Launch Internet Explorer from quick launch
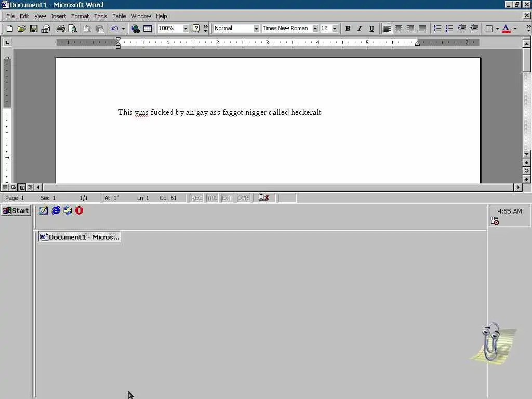 (x=56, y=211)
